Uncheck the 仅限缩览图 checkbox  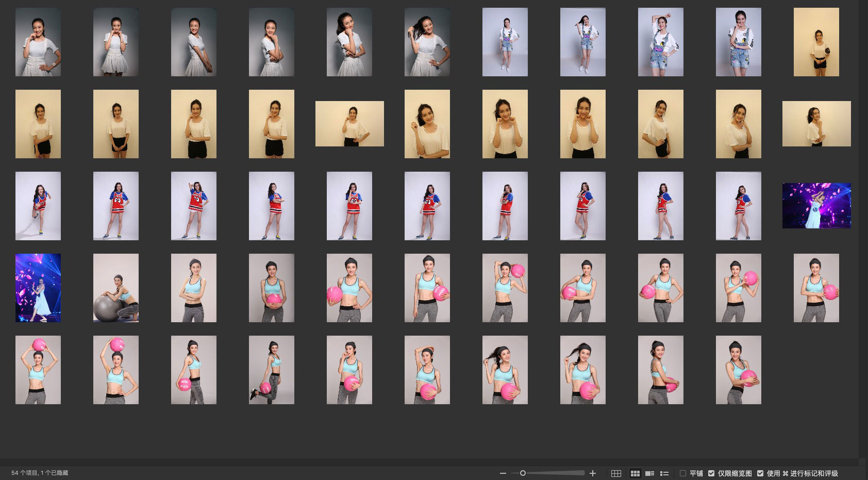click(711, 473)
